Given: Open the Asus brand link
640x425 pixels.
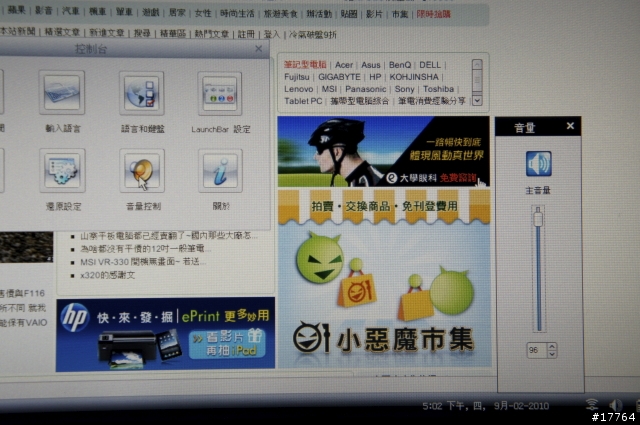Looking at the screenshot, I should (x=371, y=65).
